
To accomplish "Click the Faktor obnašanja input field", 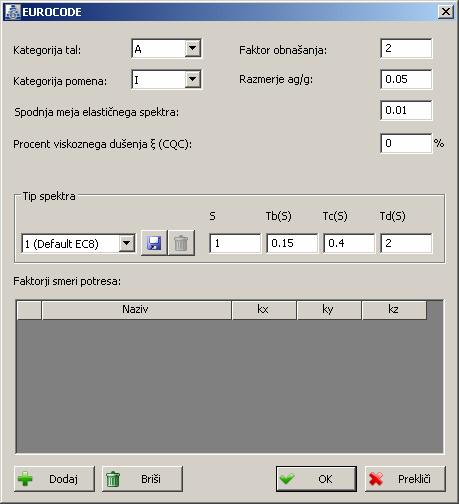I will pos(406,49).
